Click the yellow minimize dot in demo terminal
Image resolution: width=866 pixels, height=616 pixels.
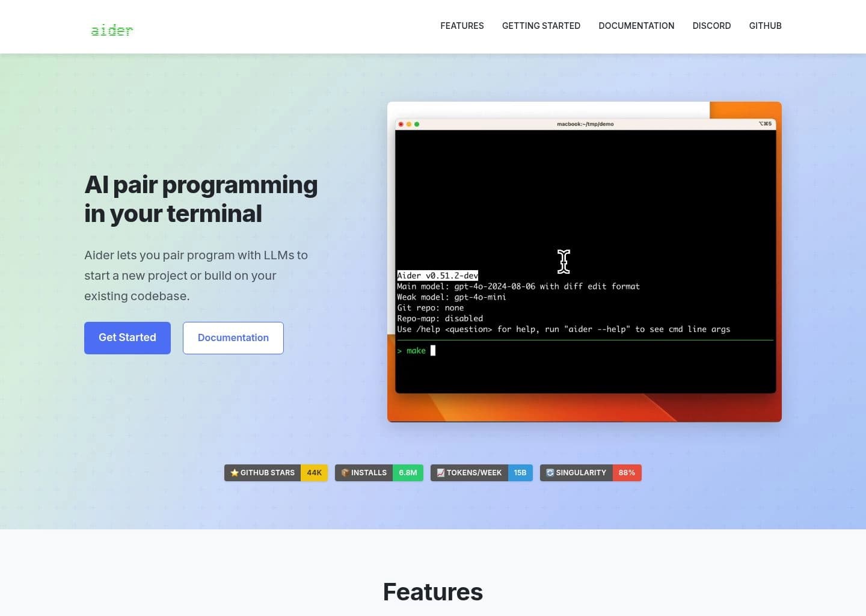click(409, 124)
